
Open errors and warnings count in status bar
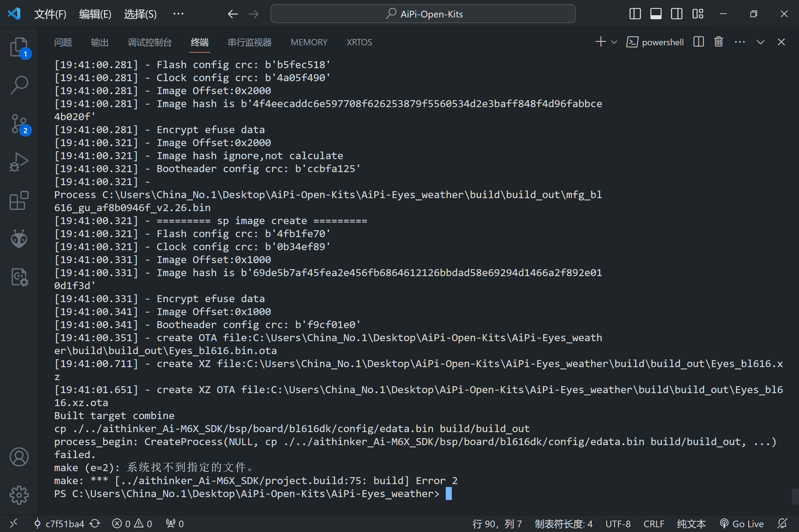[x=132, y=523]
